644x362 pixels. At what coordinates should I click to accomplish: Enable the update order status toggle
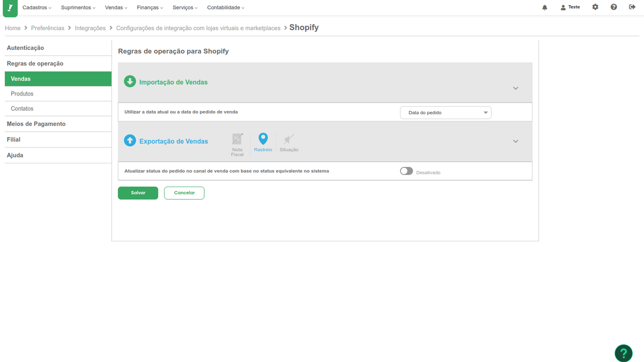click(x=407, y=171)
